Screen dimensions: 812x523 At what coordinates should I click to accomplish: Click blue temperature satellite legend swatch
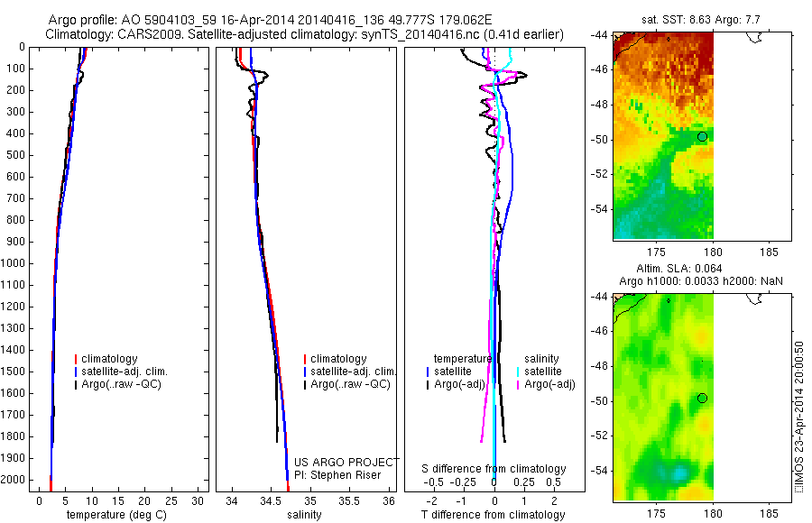tap(428, 372)
